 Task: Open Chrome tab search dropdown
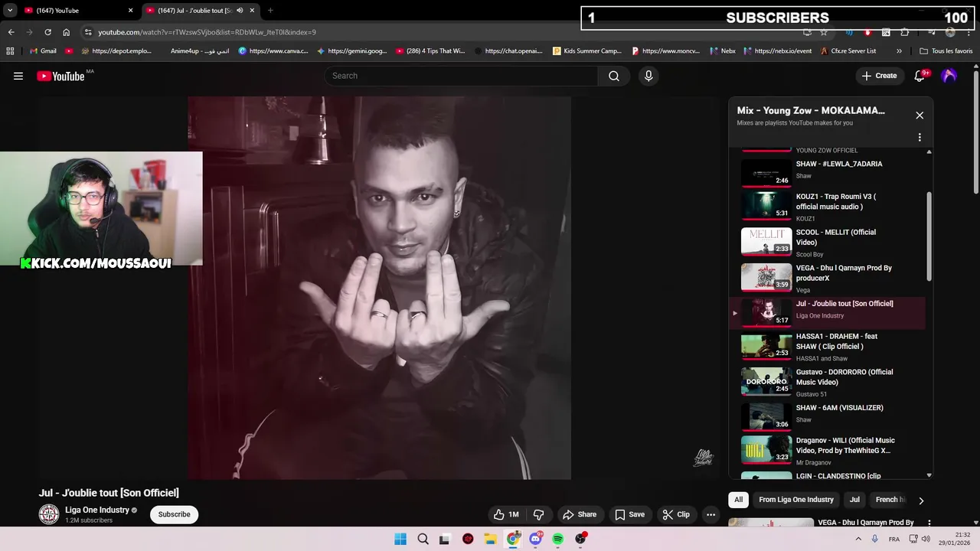10,11
